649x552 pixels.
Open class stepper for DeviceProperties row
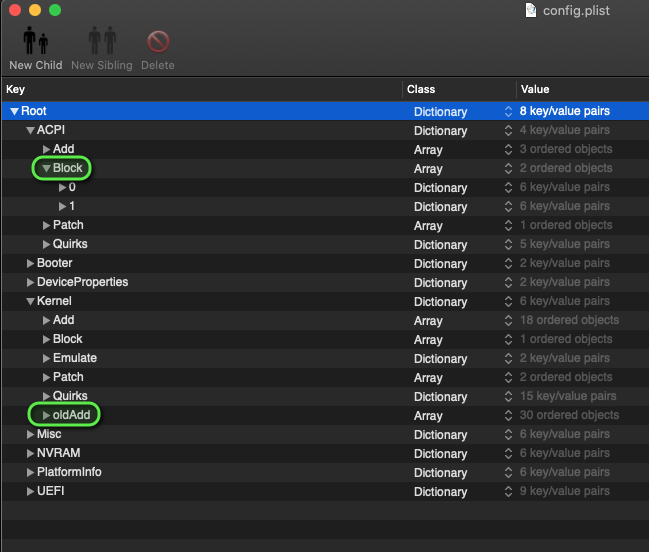click(508, 283)
